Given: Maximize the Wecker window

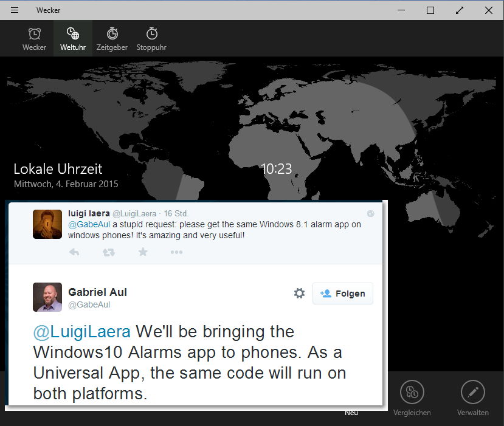Looking at the screenshot, I should [x=430, y=10].
